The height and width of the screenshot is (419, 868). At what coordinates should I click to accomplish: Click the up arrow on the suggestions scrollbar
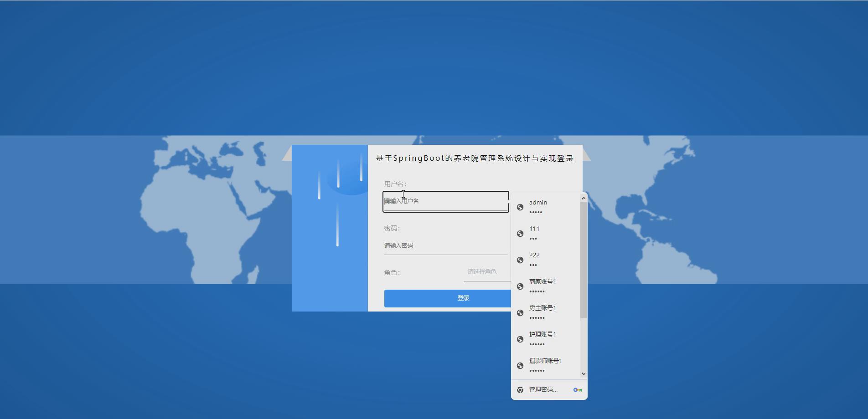pyautogui.click(x=584, y=198)
